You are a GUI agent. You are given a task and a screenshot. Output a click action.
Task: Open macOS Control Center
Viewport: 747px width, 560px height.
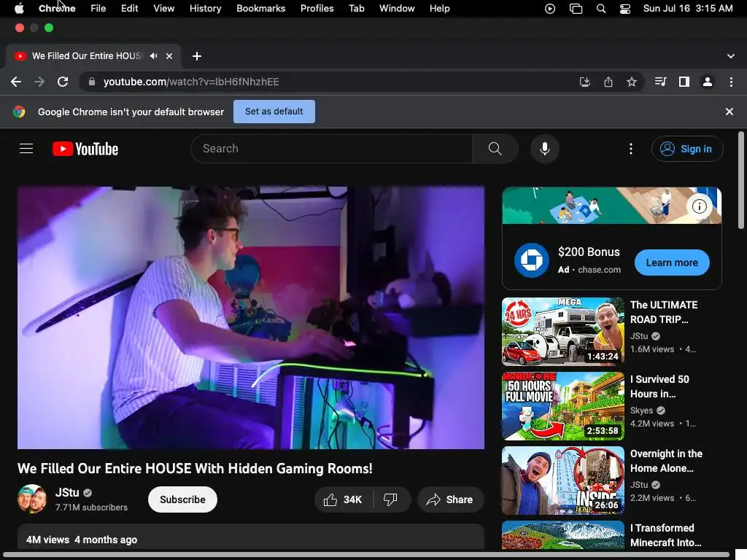point(625,9)
